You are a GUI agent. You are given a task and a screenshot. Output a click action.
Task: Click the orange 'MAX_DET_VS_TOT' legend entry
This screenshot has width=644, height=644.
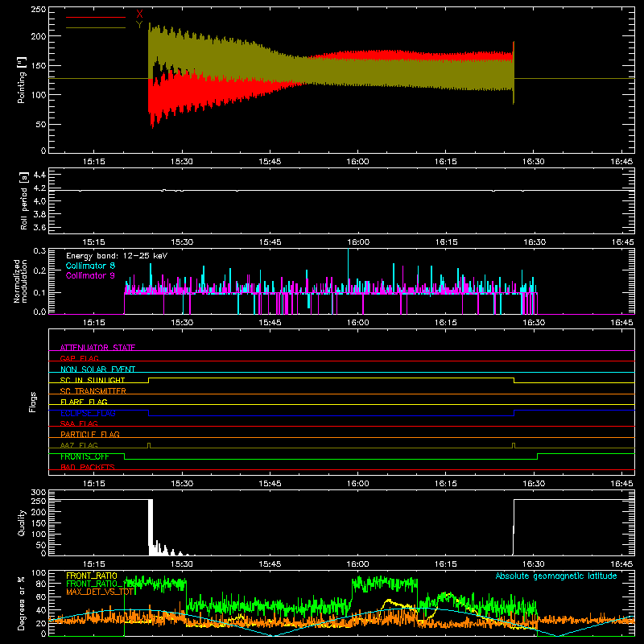click(x=100, y=592)
